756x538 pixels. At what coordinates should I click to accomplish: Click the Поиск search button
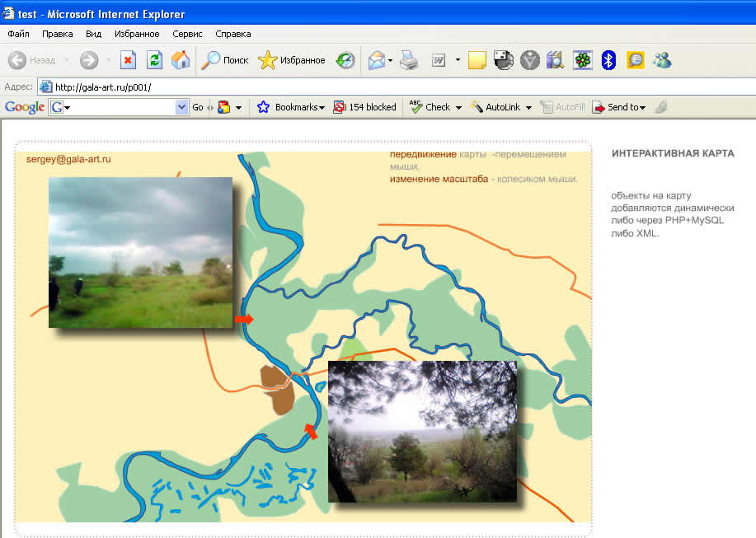coord(226,60)
